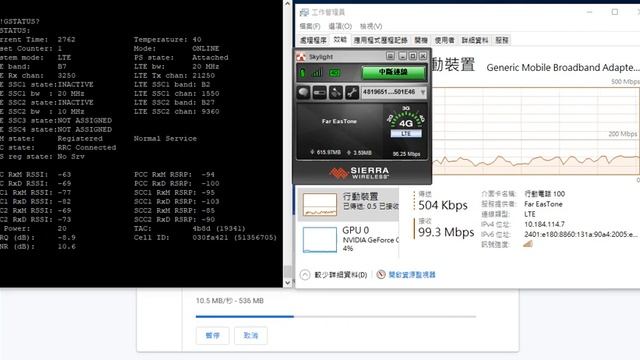Switch Skylight to compact mode button
The width and height of the screenshot is (640, 360).
coord(390,56)
